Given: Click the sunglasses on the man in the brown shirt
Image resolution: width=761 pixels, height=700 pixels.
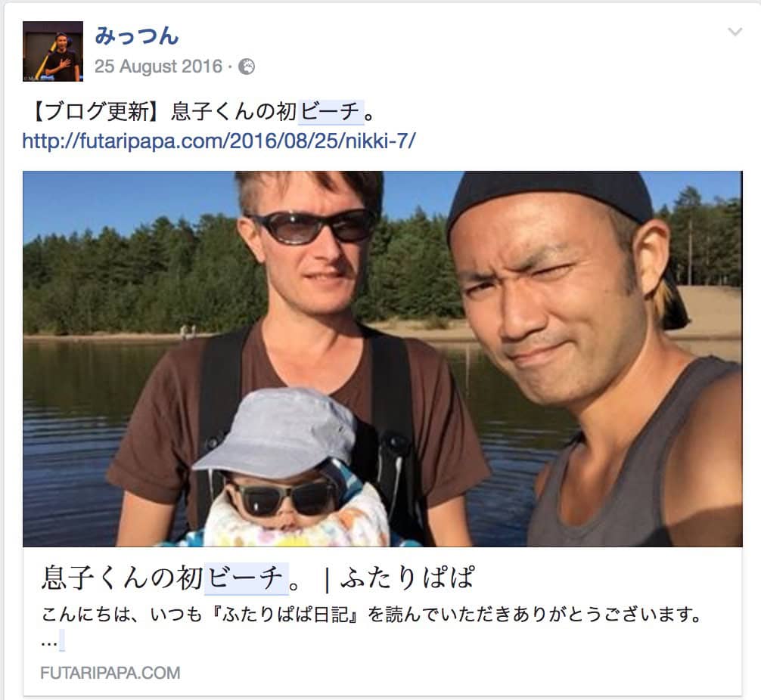Looking at the screenshot, I should click(x=313, y=227).
